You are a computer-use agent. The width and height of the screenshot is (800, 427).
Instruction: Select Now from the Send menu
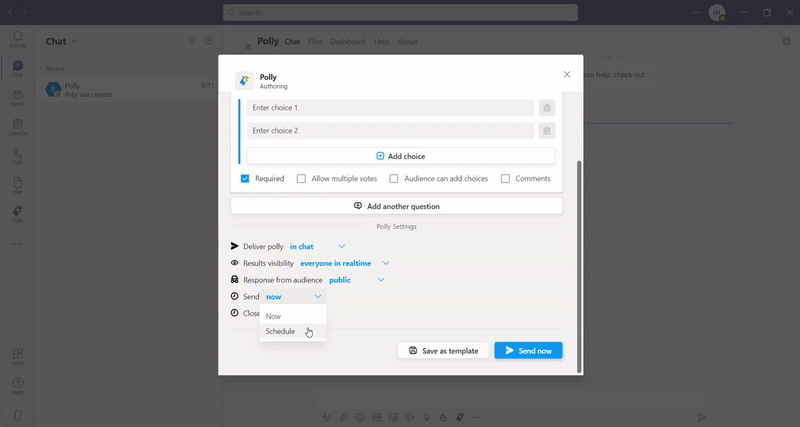(x=274, y=316)
